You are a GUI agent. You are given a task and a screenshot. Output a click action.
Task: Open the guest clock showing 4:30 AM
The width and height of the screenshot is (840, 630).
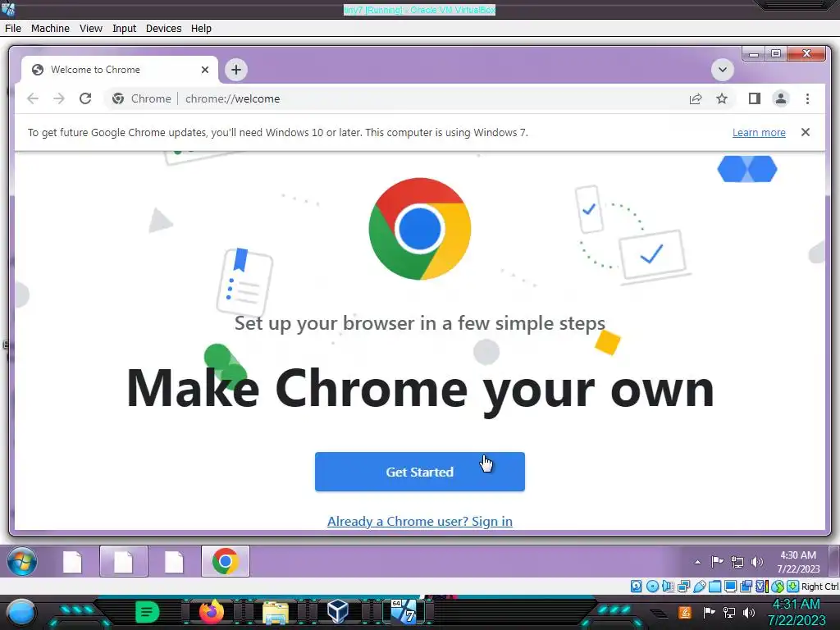pyautogui.click(x=798, y=561)
